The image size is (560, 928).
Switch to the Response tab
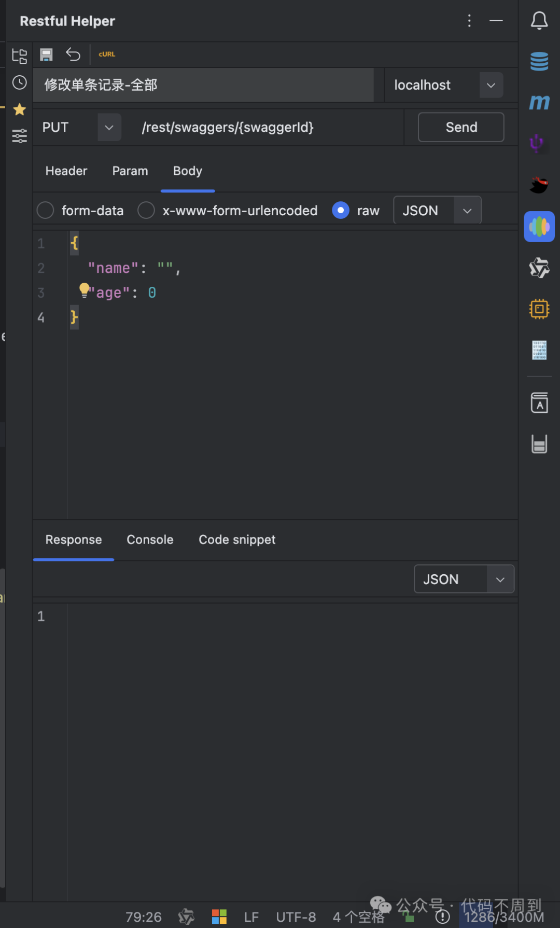pyautogui.click(x=74, y=539)
